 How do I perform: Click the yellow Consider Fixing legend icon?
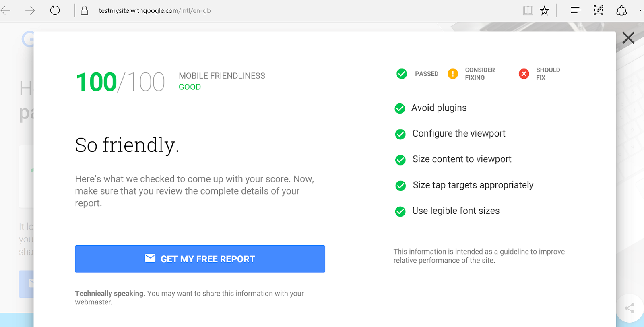pos(453,74)
